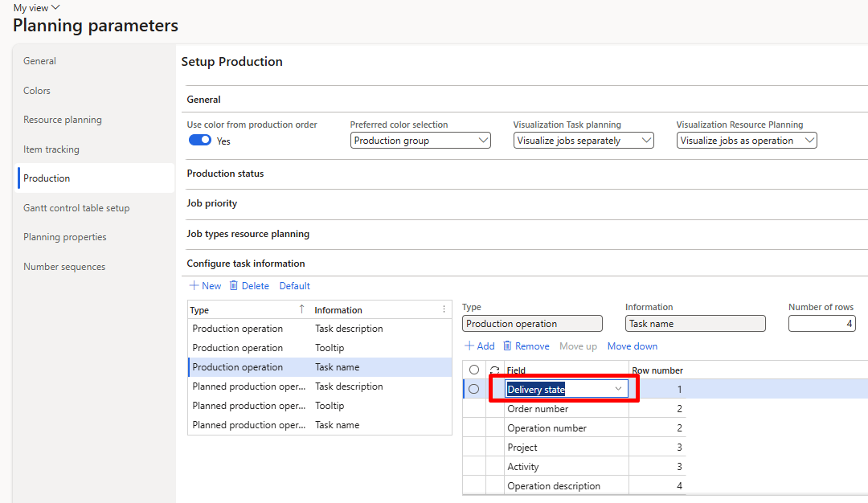Image resolution: width=868 pixels, height=503 pixels.
Task: Open Planning properties tab
Action: click(x=65, y=237)
